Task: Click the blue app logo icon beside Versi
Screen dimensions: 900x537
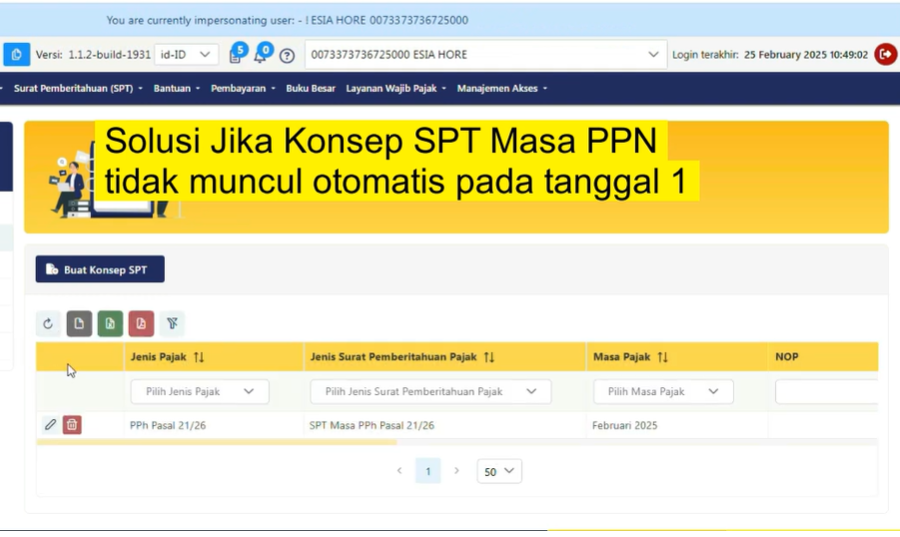Action: 17,55
